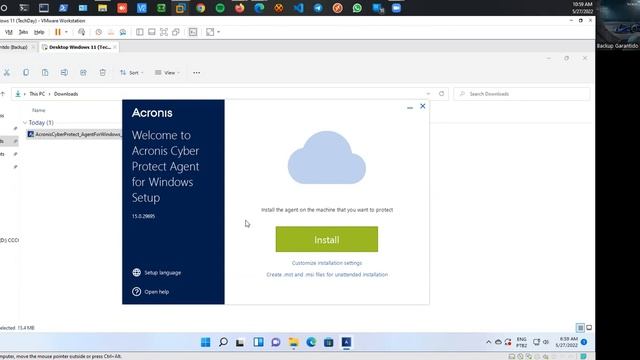Click ENG PTB2 language indicator
The width and height of the screenshot is (640, 360).
[521, 342]
